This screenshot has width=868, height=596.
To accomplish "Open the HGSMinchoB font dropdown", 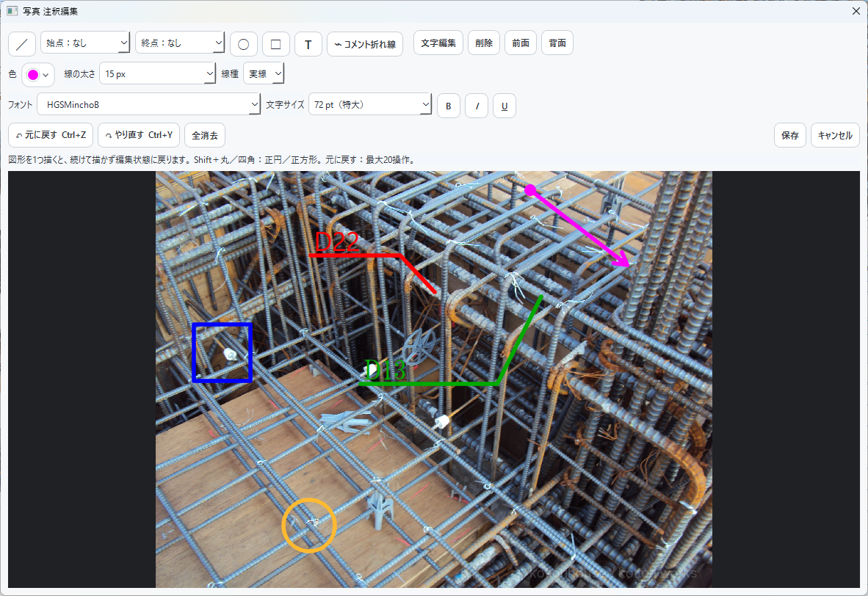I will tap(148, 104).
